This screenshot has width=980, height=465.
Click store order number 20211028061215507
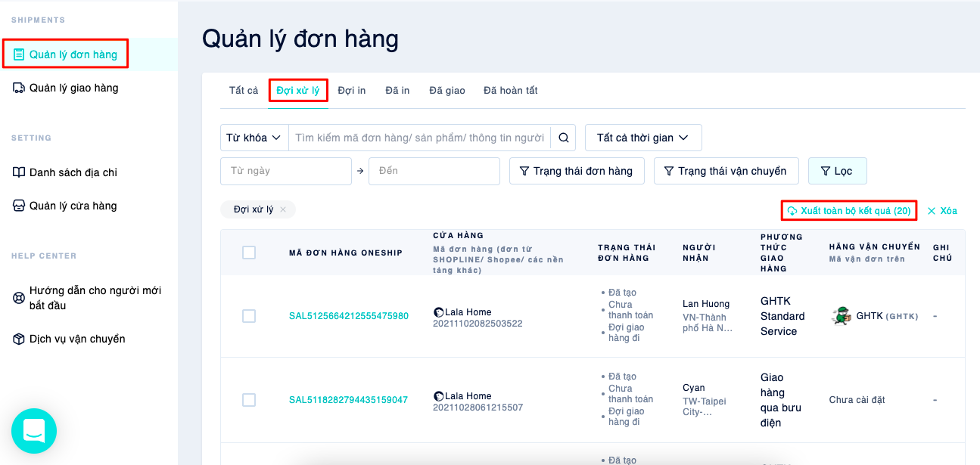click(478, 408)
